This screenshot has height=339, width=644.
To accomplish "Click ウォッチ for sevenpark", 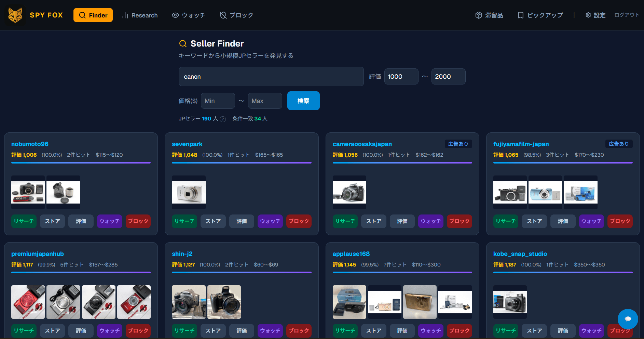I will (x=270, y=221).
